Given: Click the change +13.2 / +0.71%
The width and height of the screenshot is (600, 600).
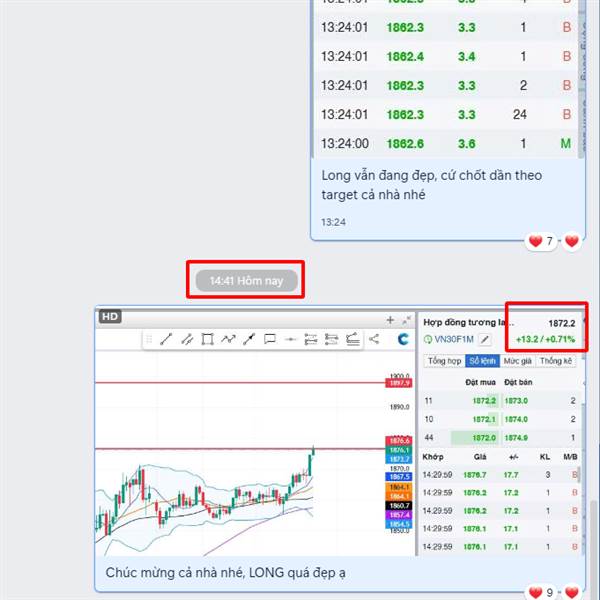Looking at the screenshot, I should tap(545, 339).
